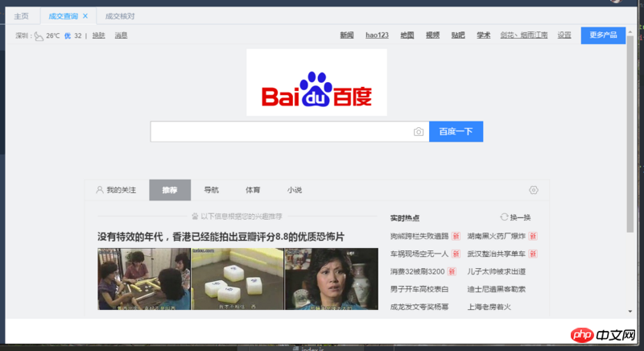Open the mahjong players thumbnail
Viewport: 644px width, 351px height.
[144, 279]
